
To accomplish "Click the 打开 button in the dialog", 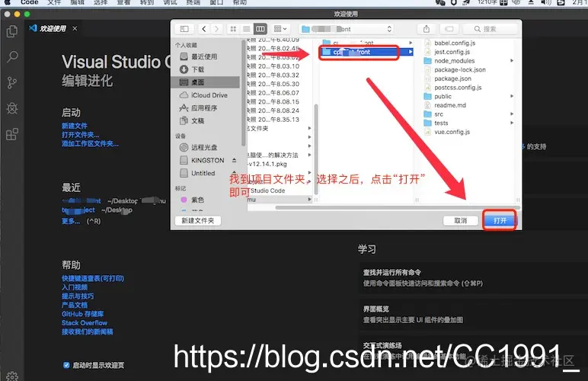I will [x=500, y=220].
